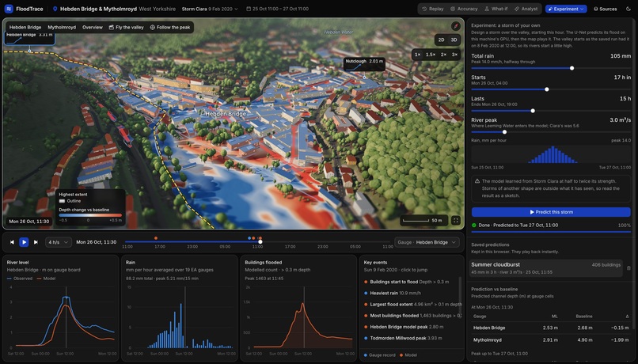Click the warning triangle icon in notice
The image size is (638, 364).
pyautogui.click(x=477, y=181)
